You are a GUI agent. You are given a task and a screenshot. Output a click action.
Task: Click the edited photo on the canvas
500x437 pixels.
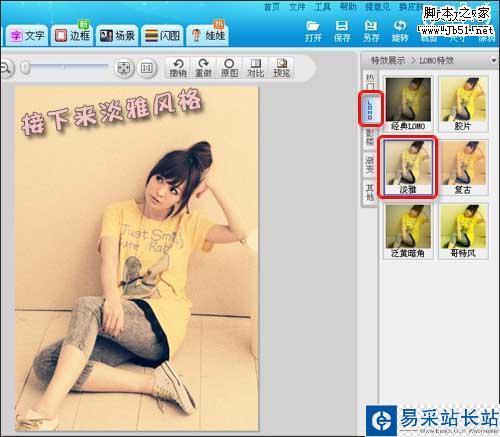[136, 259]
